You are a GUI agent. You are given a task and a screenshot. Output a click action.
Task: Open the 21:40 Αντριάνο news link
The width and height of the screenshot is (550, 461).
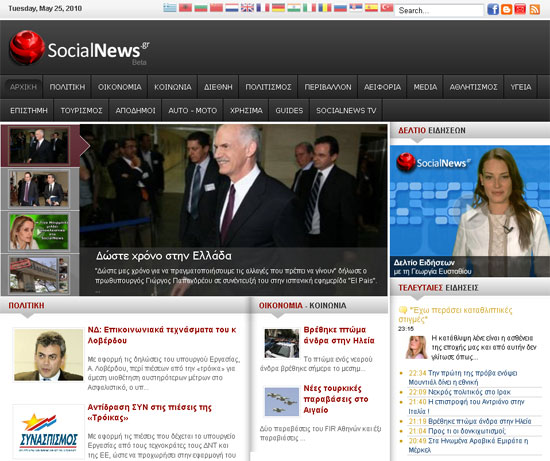pyautogui.click(x=466, y=406)
